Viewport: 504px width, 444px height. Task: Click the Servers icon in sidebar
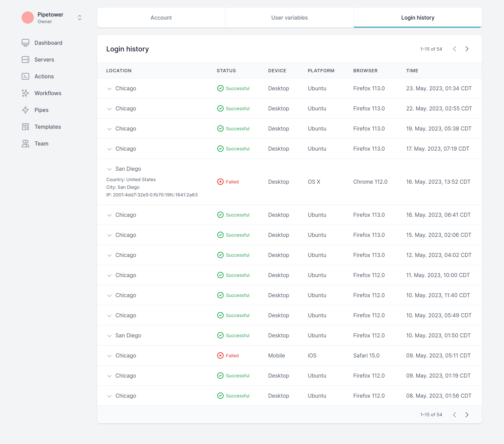25,60
